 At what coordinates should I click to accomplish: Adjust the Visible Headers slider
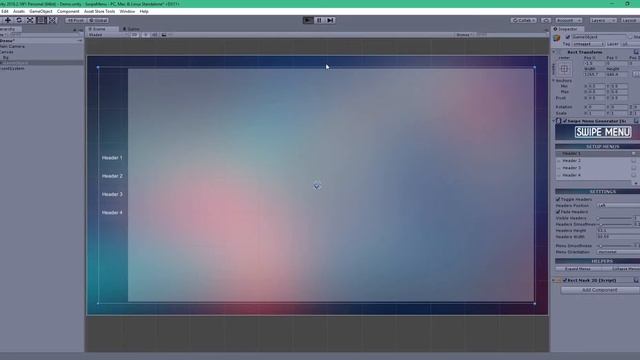615,218
